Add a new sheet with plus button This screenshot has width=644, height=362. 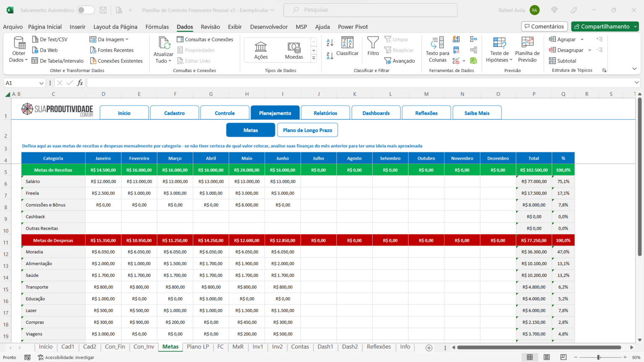[x=429, y=348]
